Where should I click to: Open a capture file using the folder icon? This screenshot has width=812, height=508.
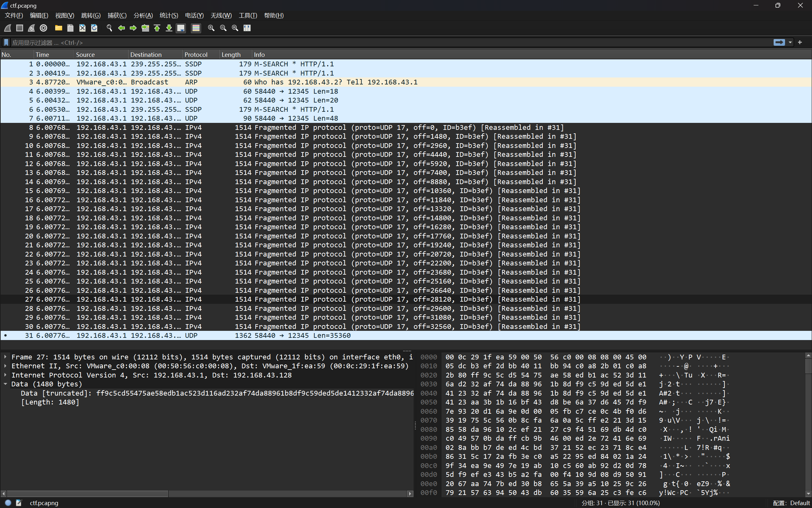pyautogui.click(x=58, y=28)
